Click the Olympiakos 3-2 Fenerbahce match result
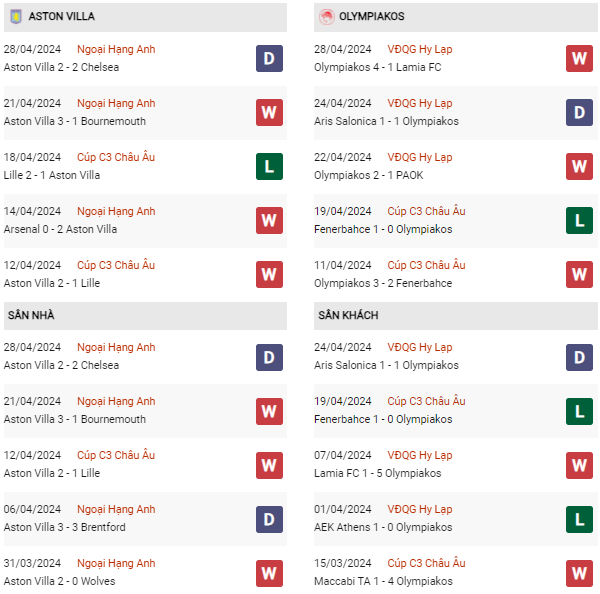 [x=383, y=283]
